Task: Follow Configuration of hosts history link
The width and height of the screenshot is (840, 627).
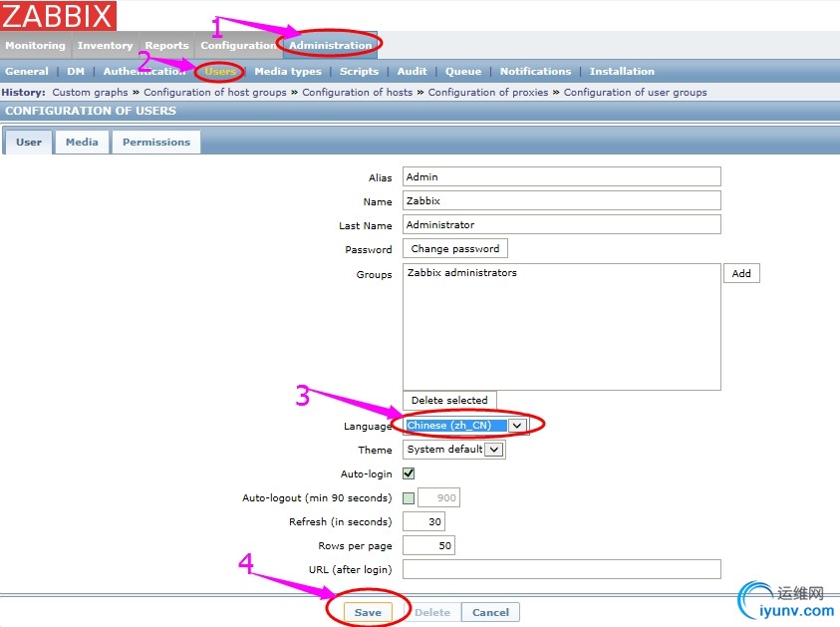Action: (358, 92)
